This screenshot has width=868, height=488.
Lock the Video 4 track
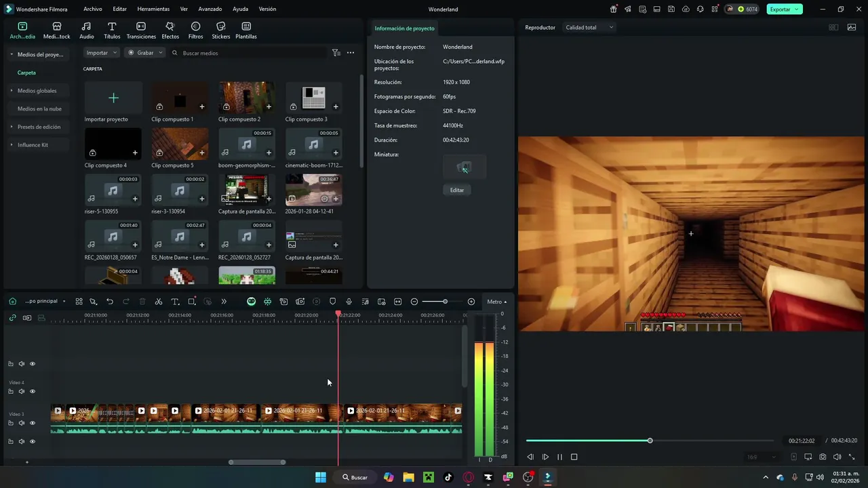pyautogui.click(x=11, y=391)
